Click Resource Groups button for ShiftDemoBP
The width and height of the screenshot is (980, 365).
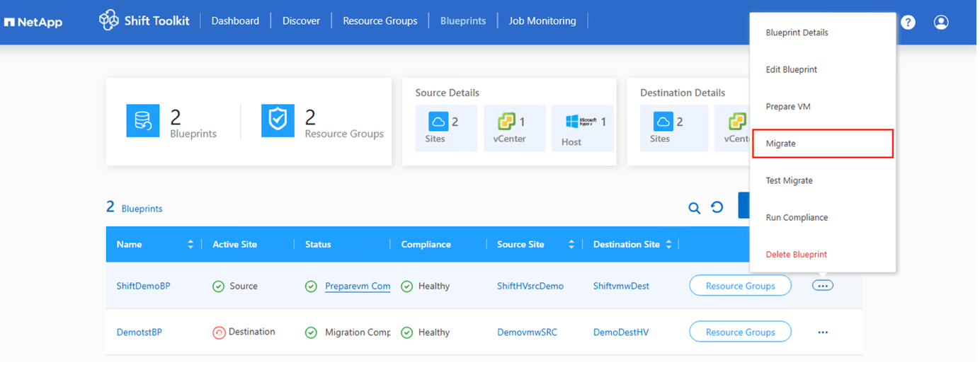(x=740, y=286)
